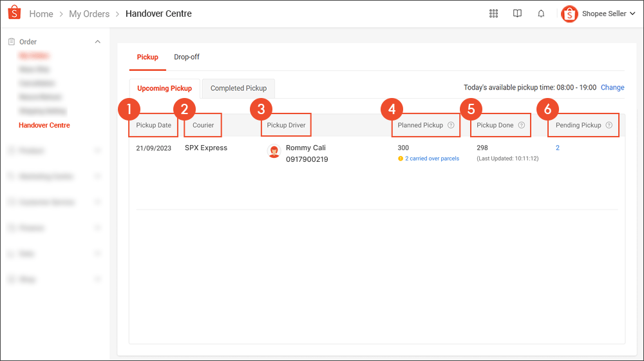Click the Pending Pickup help icon
The width and height of the screenshot is (644, 361).
click(x=609, y=125)
